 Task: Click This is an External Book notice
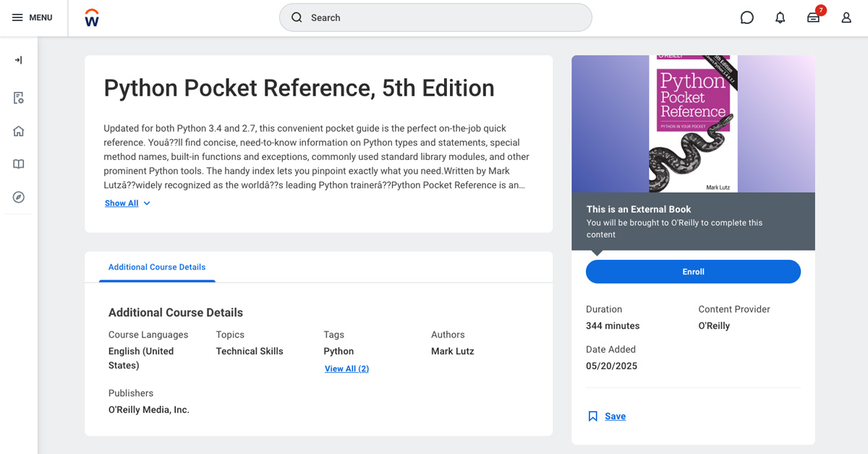tap(639, 209)
